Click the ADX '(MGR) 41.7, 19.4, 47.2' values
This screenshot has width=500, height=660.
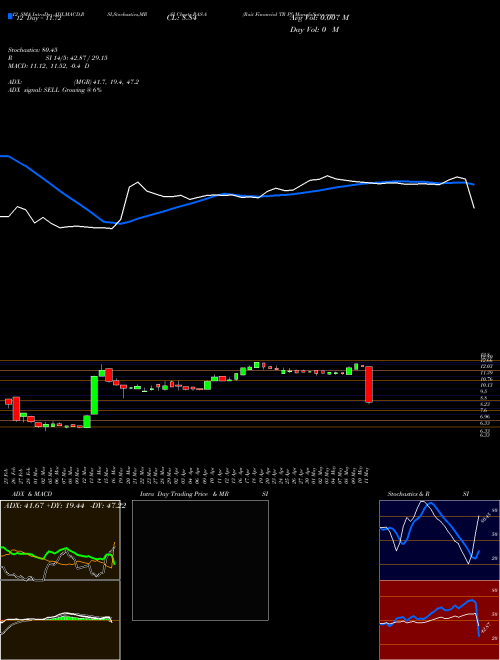coord(106,82)
